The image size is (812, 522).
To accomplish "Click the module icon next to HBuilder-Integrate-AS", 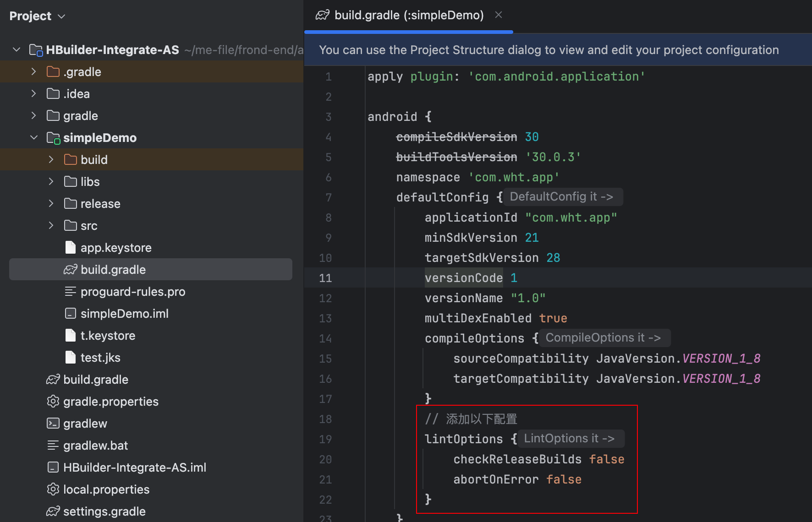I will pos(35,49).
